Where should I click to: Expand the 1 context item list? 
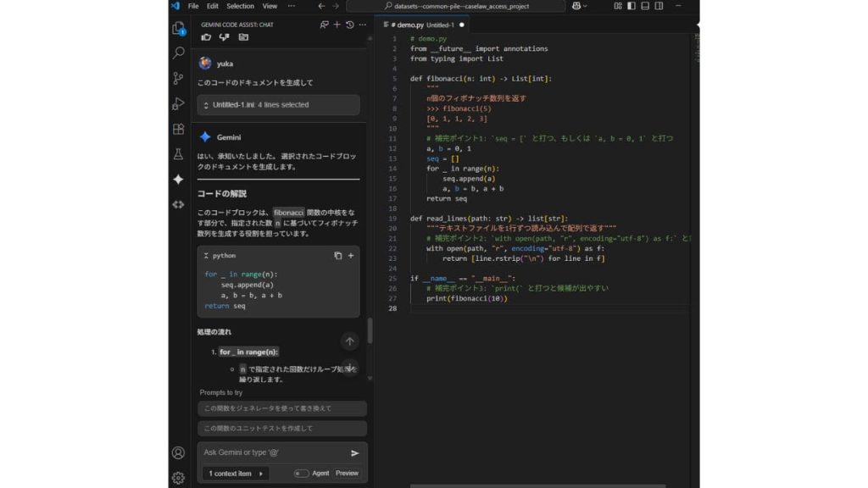point(236,474)
